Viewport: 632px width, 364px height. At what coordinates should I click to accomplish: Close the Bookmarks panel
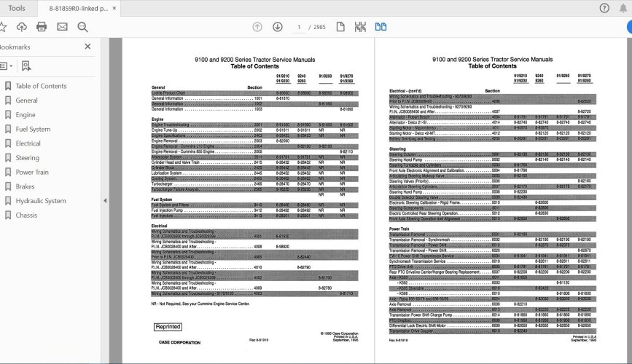coord(87,47)
